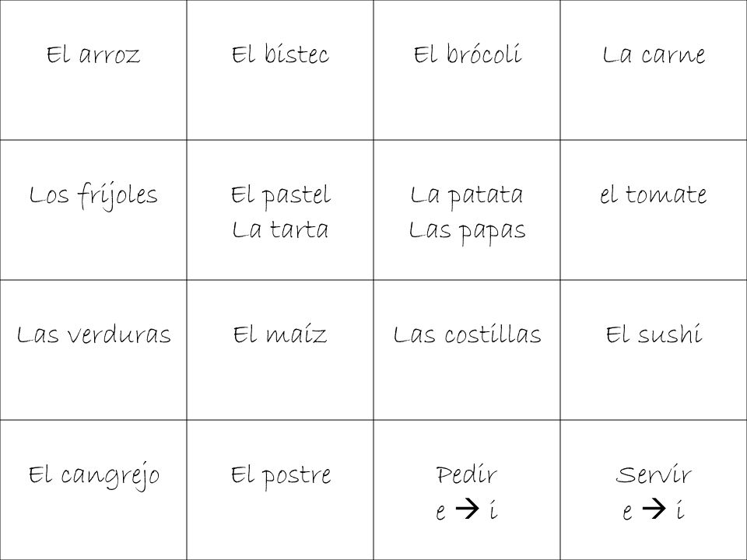Image resolution: width=747 pixels, height=560 pixels.
Task: Choose the el tomate card
Action: coord(654,210)
